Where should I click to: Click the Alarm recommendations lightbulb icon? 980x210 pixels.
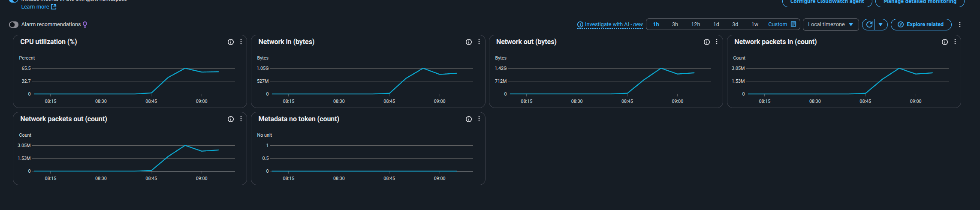coord(85,24)
